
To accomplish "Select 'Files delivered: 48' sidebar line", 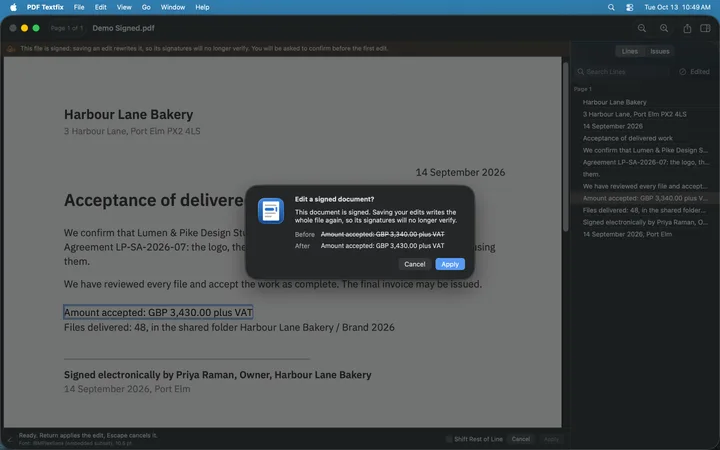I will 644,210.
